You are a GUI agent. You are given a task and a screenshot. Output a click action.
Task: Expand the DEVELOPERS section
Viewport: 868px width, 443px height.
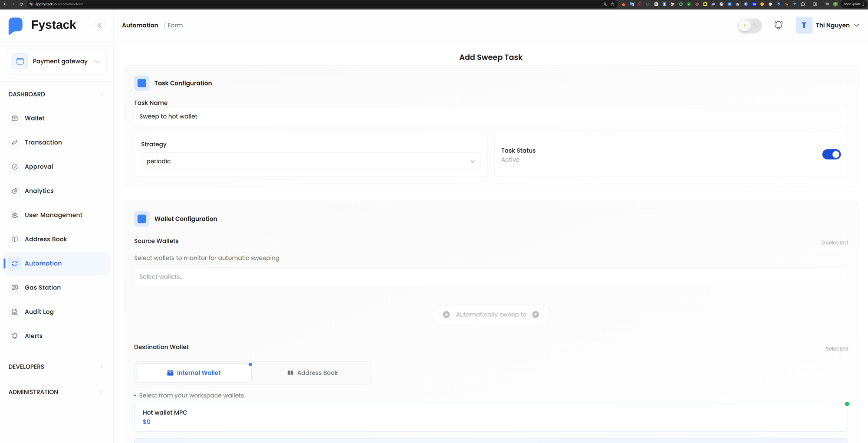[56, 367]
